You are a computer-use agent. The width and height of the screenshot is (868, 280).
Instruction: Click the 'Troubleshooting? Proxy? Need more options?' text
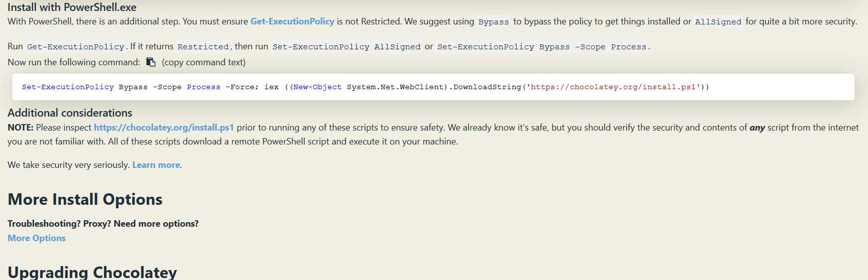[103, 224]
